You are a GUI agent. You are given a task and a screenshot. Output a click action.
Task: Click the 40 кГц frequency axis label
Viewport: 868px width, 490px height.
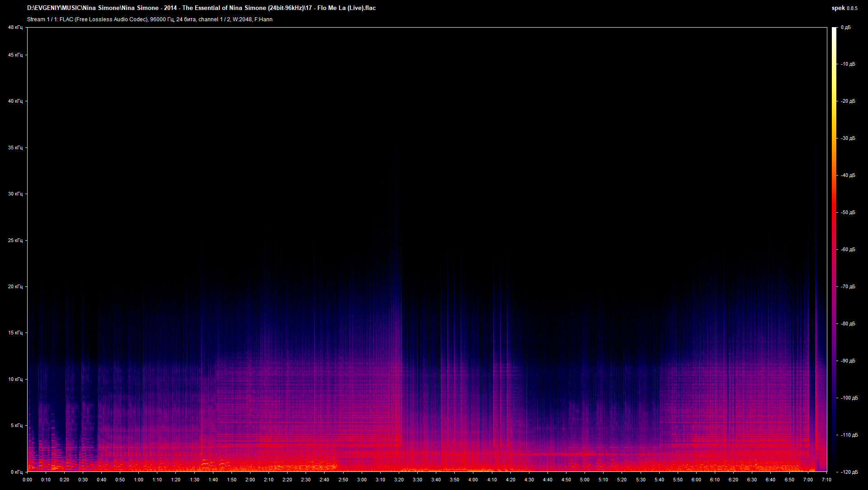(x=15, y=101)
